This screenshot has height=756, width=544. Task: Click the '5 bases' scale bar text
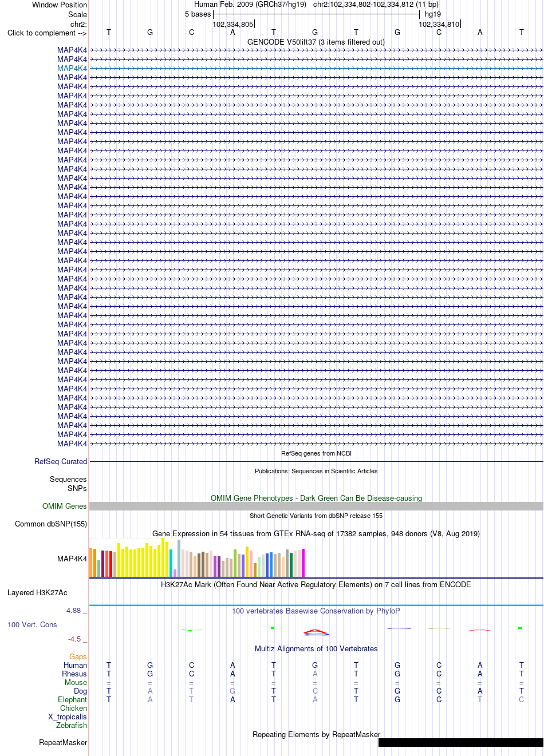[x=198, y=14]
